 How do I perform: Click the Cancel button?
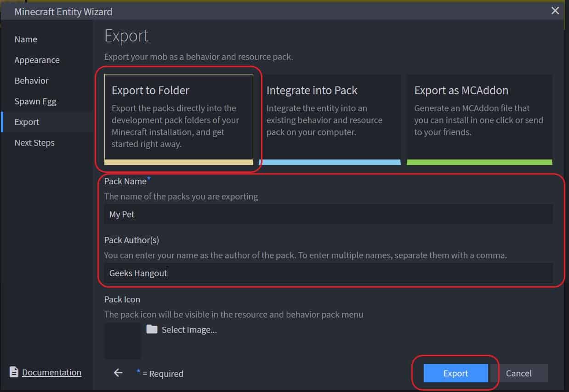pyautogui.click(x=518, y=373)
